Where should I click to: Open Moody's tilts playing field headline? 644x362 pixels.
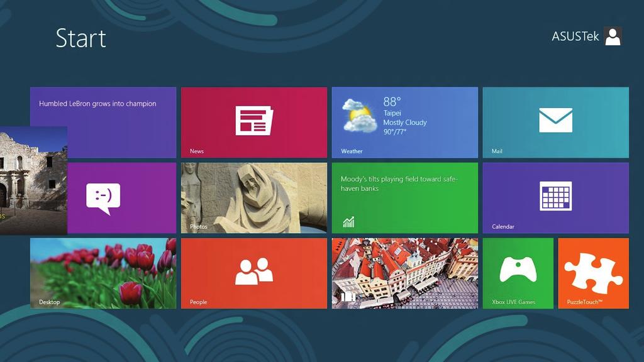click(399, 184)
